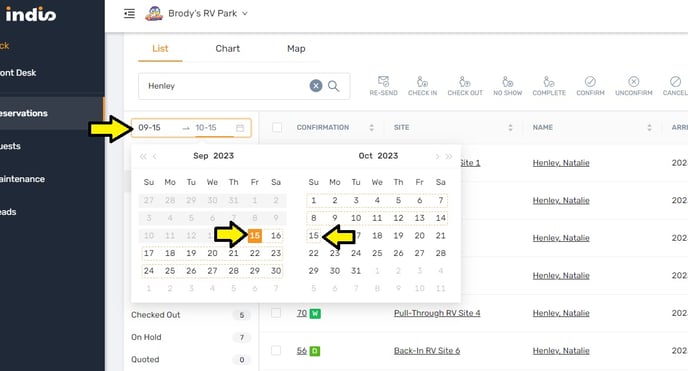Select October 31 in the calendar
This screenshot has height=371, width=688.
[356, 271]
